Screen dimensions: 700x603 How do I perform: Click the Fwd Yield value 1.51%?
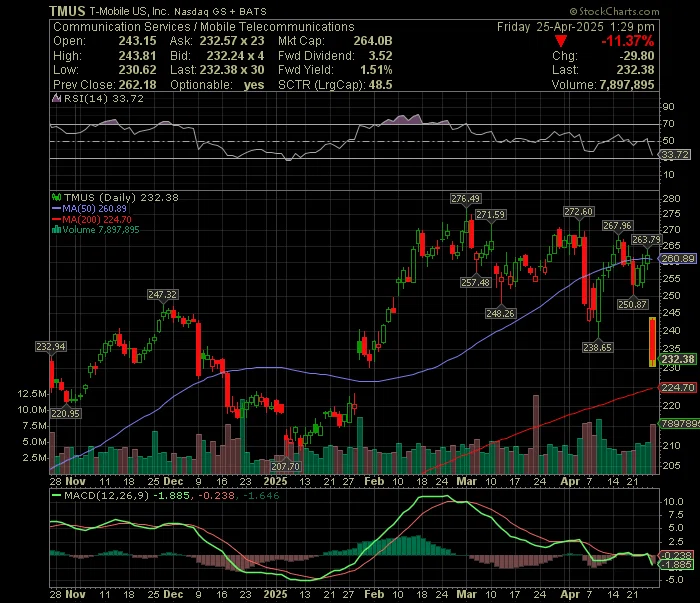pyautogui.click(x=376, y=70)
